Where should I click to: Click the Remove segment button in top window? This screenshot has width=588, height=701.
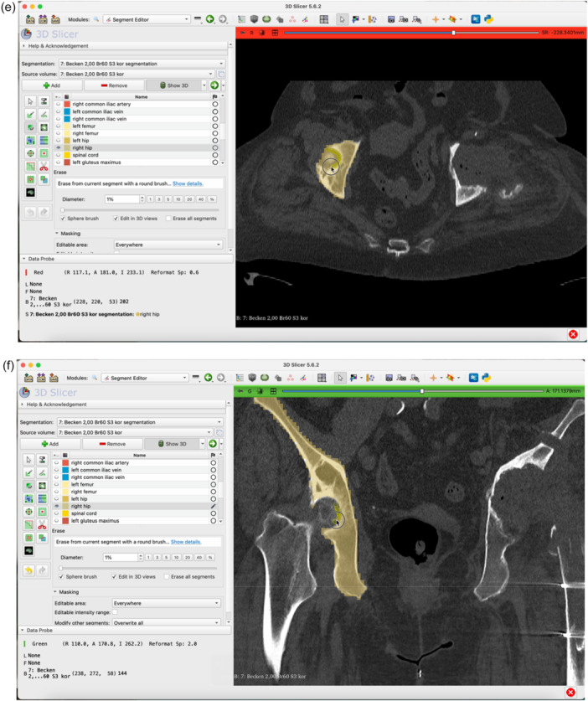pyautogui.click(x=114, y=85)
